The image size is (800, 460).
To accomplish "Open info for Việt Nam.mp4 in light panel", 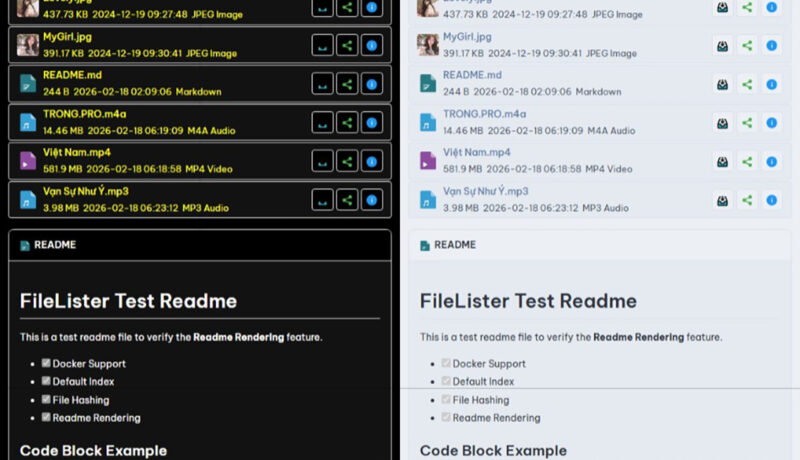I will tap(771, 162).
